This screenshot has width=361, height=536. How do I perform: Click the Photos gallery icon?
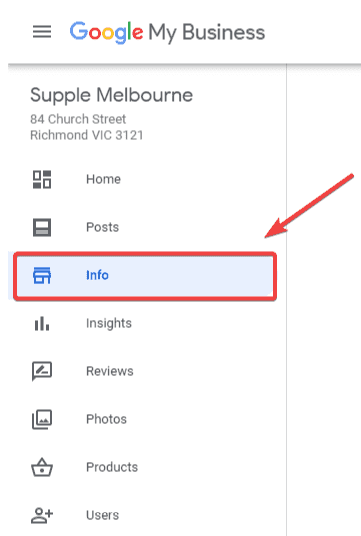pyautogui.click(x=42, y=419)
